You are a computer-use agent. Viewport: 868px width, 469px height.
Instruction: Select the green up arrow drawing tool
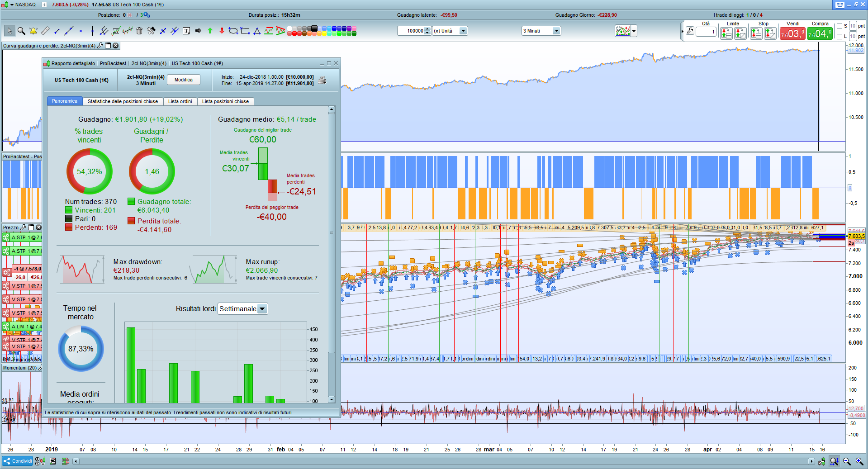pos(210,31)
